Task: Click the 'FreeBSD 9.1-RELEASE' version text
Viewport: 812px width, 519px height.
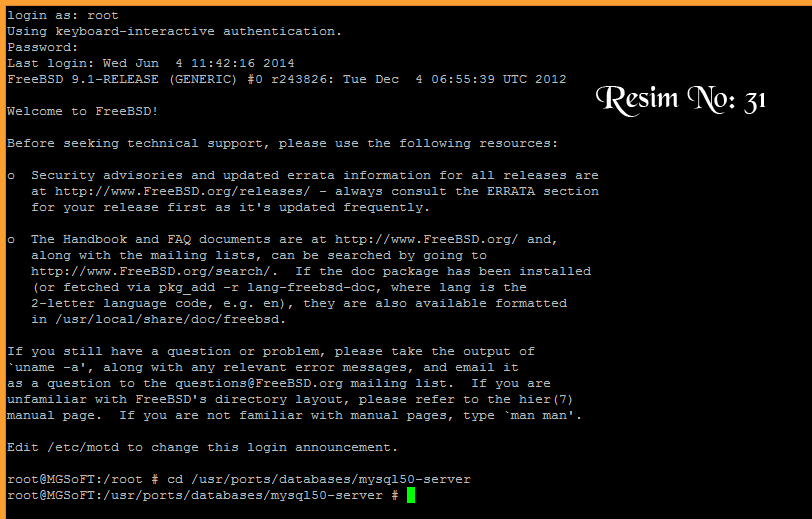Action: (x=83, y=79)
